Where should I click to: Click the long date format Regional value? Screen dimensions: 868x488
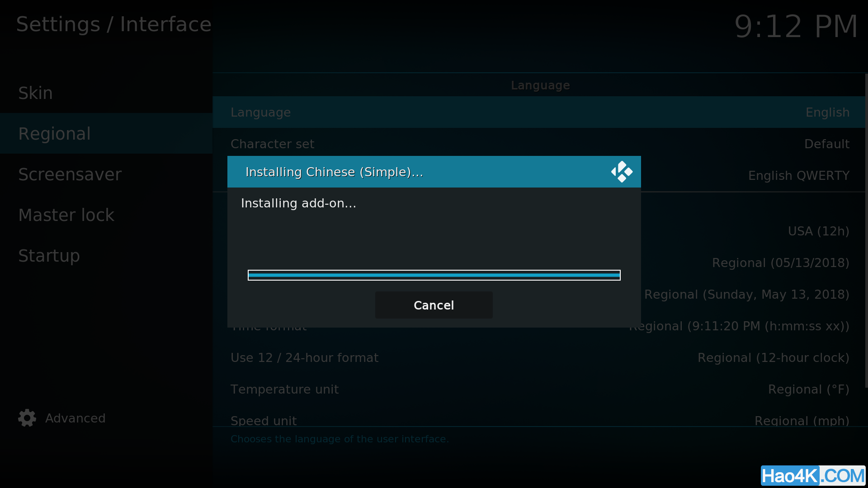(746, 295)
